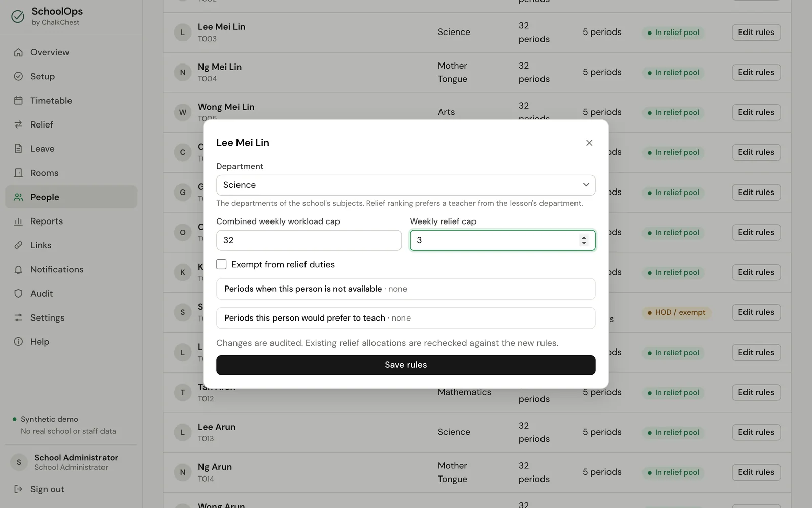Image resolution: width=812 pixels, height=508 pixels.
Task: Click the Audit shield icon
Action: [18, 294]
